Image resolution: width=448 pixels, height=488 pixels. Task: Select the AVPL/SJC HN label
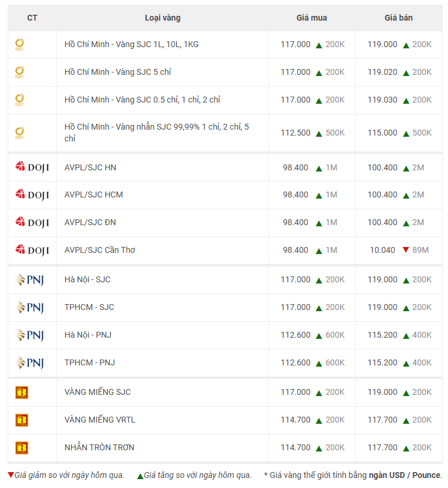(90, 167)
